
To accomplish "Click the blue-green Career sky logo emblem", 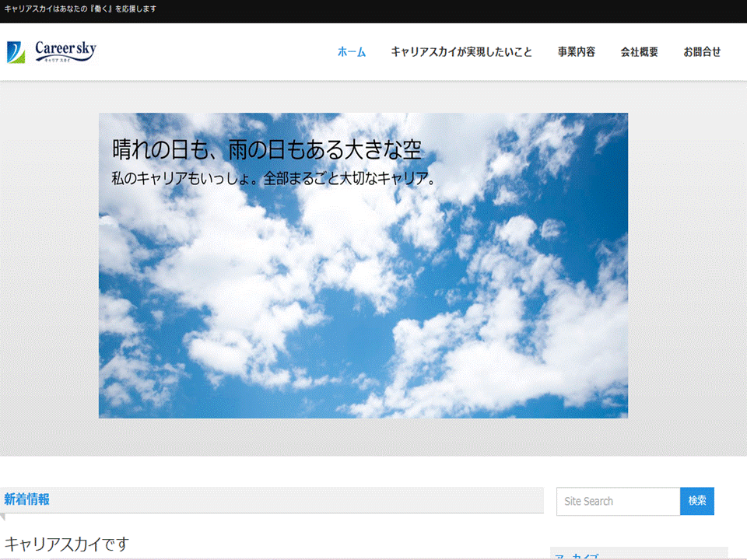I will coord(16,51).
